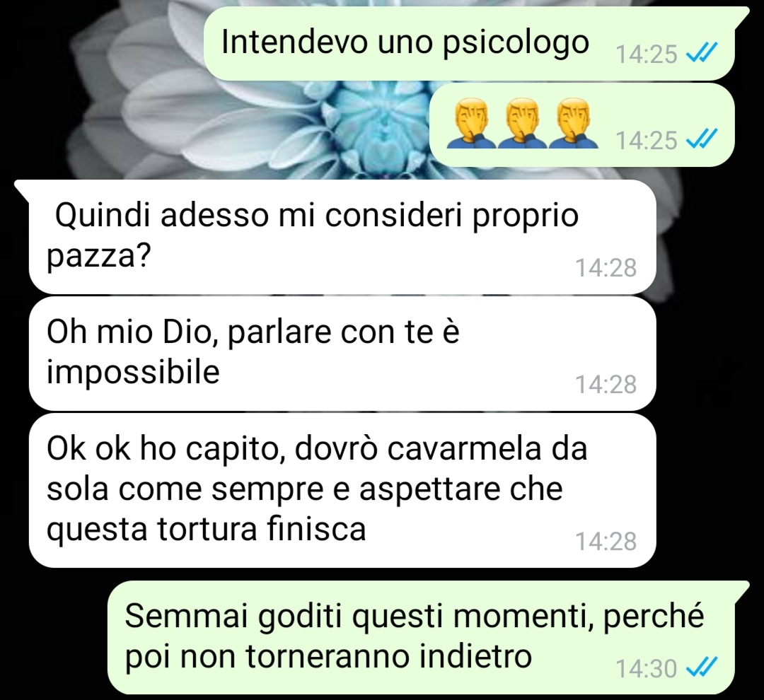The width and height of the screenshot is (764, 700).
Task: Click the 14:28 timestamp on 'tortura finisca' message
Action: [x=606, y=541]
